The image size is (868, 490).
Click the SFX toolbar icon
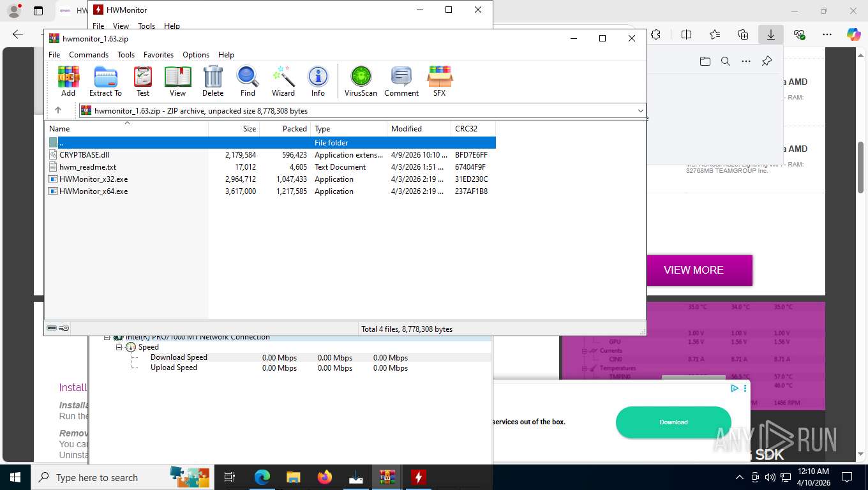(440, 81)
